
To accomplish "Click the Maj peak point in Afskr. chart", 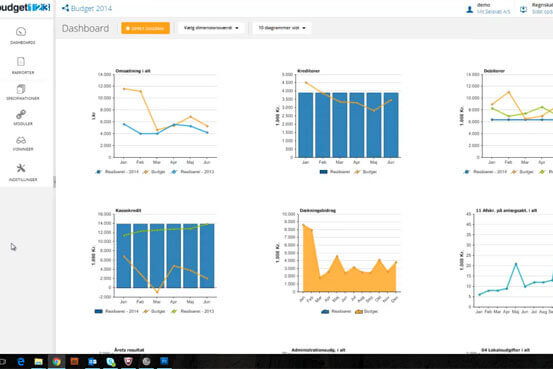I will pyautogui.click(x=516, y=264).
